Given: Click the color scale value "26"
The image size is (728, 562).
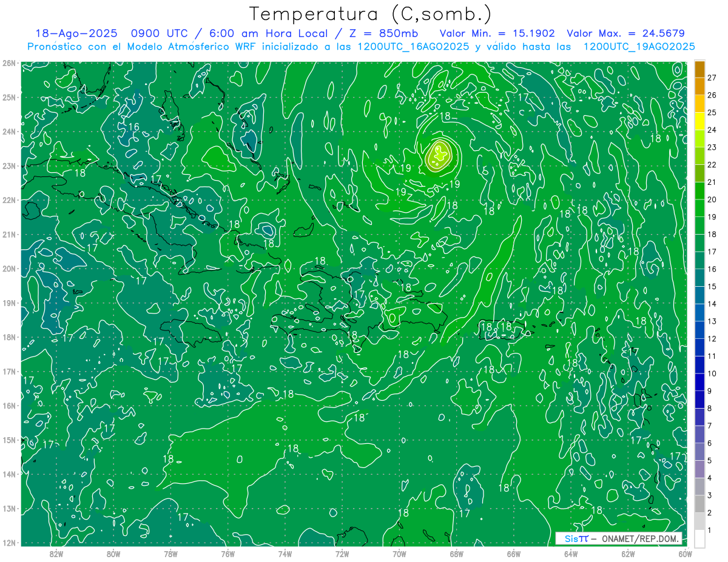Looking at the screenshot, I should (x=712, y=95).
